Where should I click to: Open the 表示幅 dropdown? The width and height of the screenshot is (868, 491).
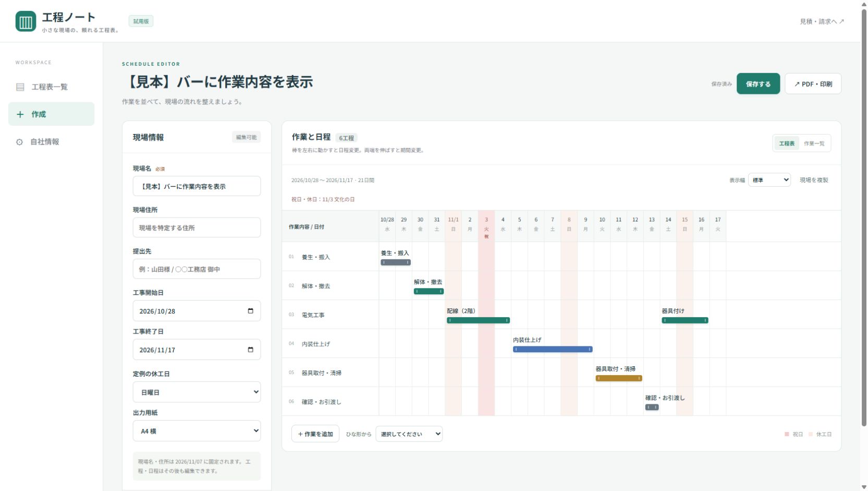coord(769,180)
